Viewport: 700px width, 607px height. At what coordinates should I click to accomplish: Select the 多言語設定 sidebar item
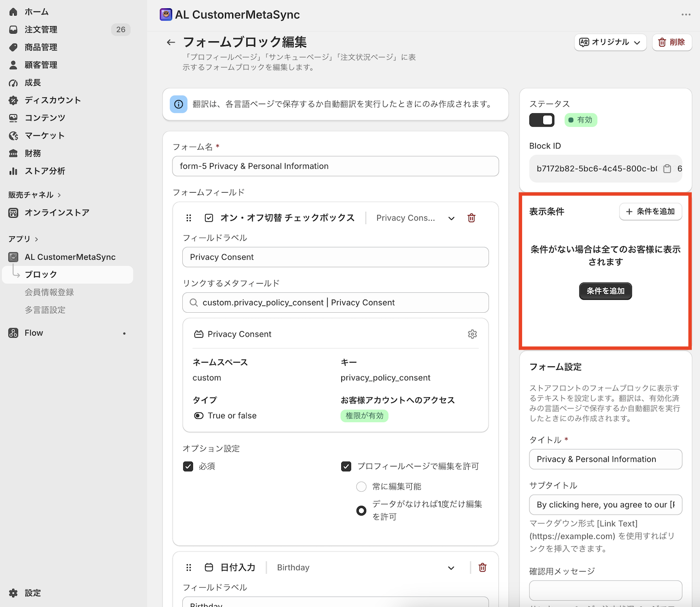[x=45, y=310]
